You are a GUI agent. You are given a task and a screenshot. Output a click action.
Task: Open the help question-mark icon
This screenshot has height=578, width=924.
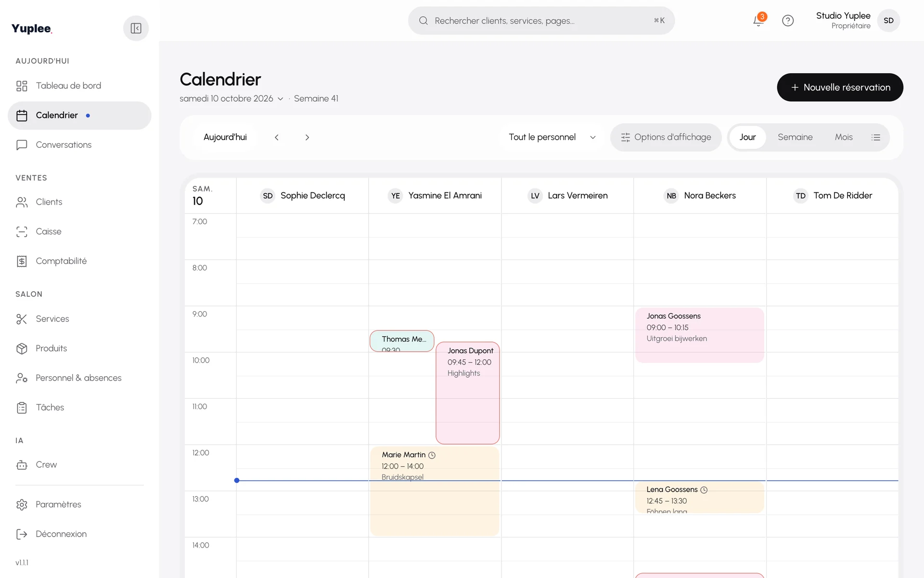click(788, 21)
